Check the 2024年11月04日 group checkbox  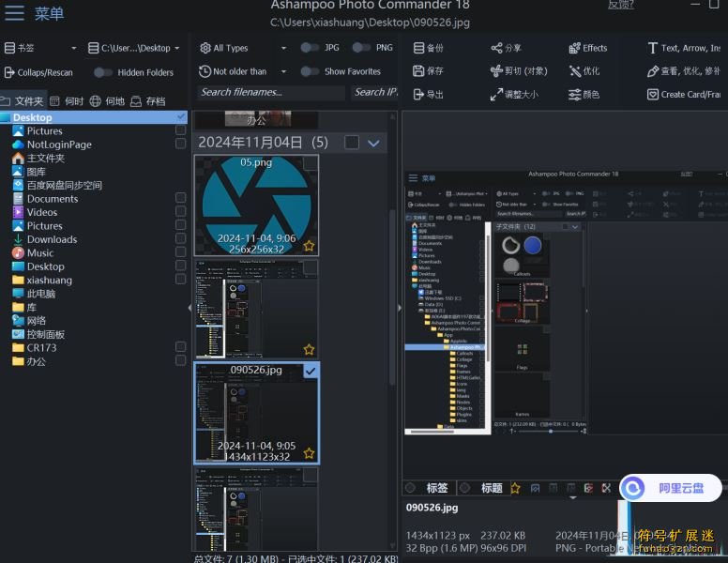[x=352, y=142]
